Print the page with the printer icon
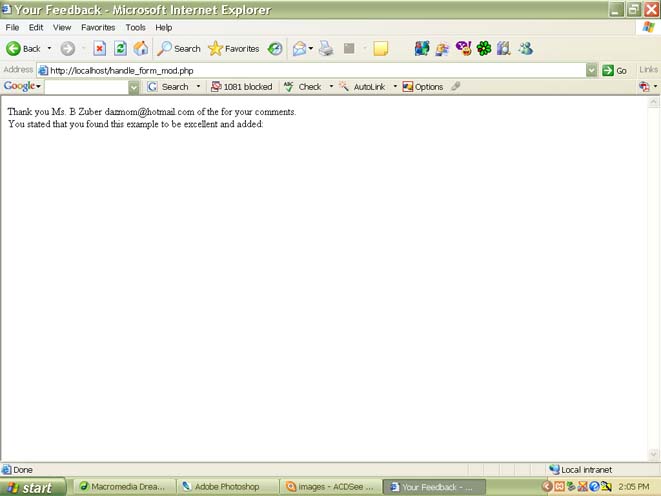661x496 pixels. point(326,49)
